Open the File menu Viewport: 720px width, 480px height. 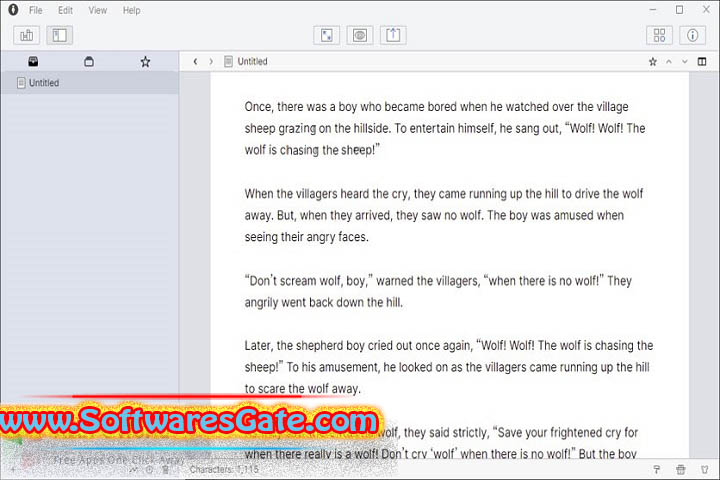pos(35,10)
